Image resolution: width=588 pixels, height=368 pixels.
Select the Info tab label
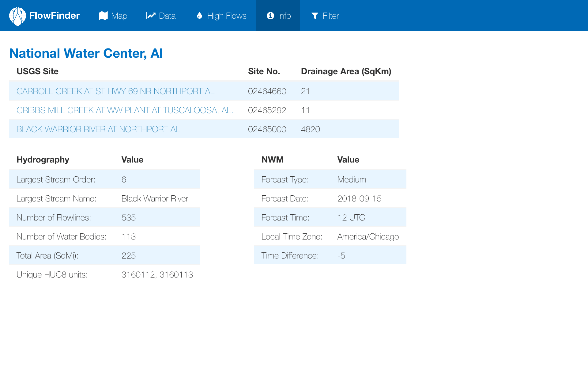point(284,16)
